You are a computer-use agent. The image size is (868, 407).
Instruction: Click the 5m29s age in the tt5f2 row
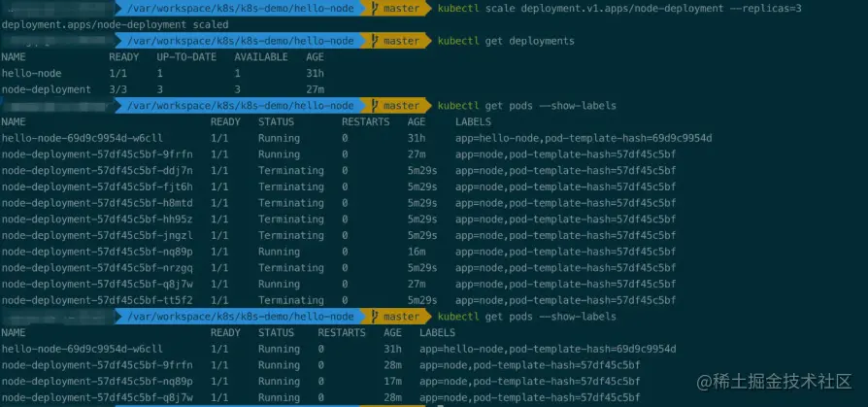(x=422, y=300)
